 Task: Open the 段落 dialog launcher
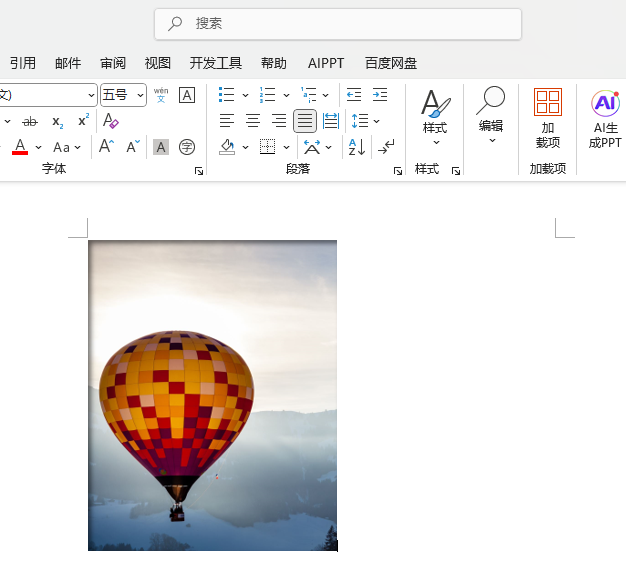coord(398,171)
